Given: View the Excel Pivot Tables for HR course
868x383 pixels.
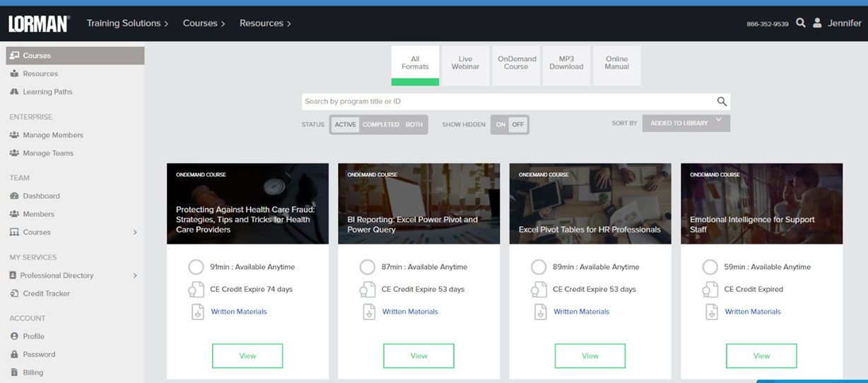Looking at the screenshot, I should 590,356.
